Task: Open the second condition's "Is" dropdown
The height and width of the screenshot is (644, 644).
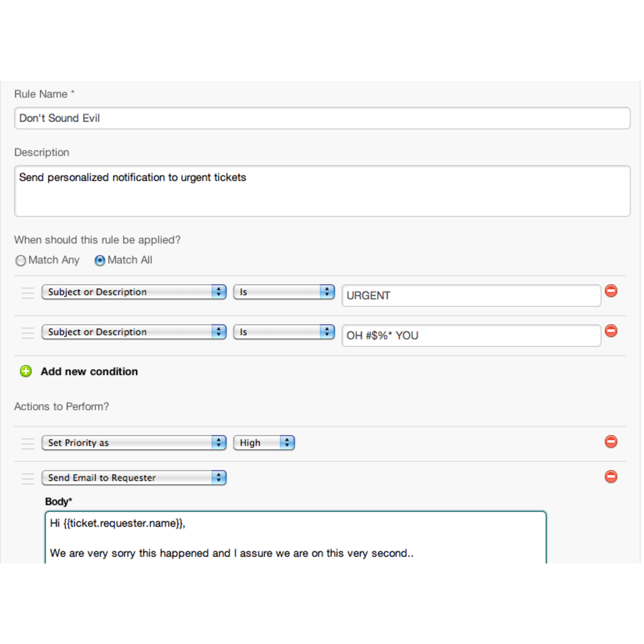Action: (x=284, y=332)
